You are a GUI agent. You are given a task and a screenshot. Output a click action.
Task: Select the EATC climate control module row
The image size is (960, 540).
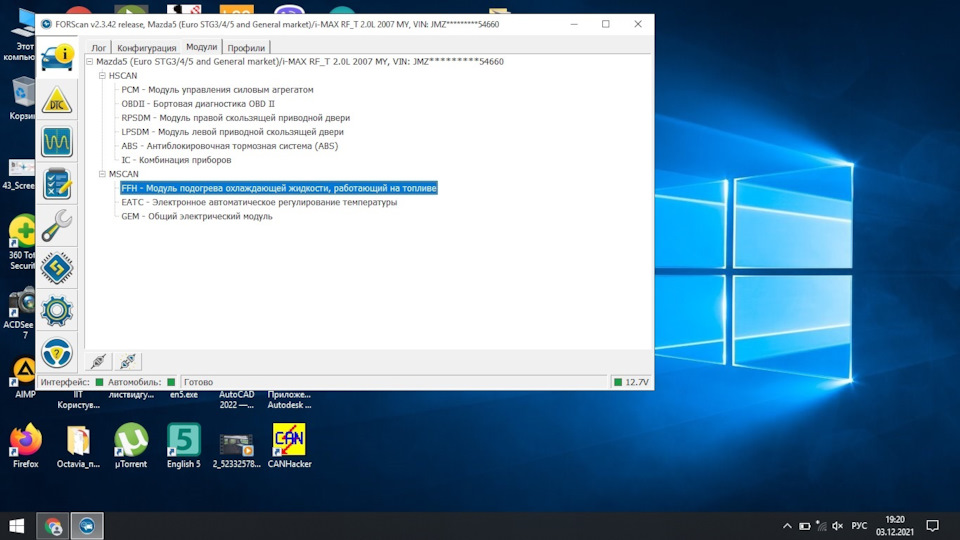tap(259, 202)
